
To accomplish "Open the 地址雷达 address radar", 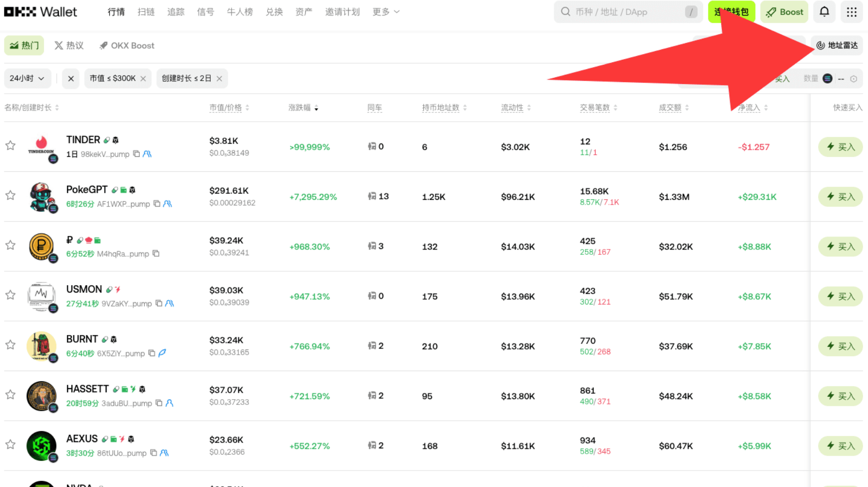I will coord(837,45).
